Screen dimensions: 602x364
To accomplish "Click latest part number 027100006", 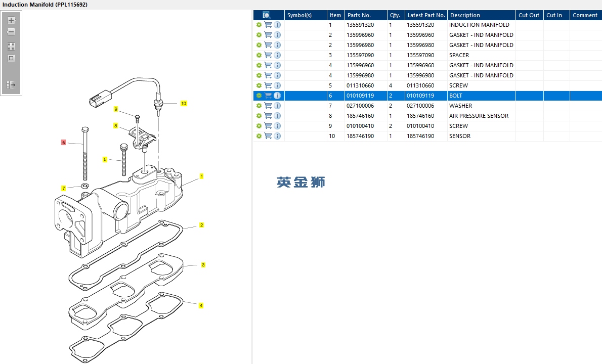I will pyautogui.click(x=420, y=106).
